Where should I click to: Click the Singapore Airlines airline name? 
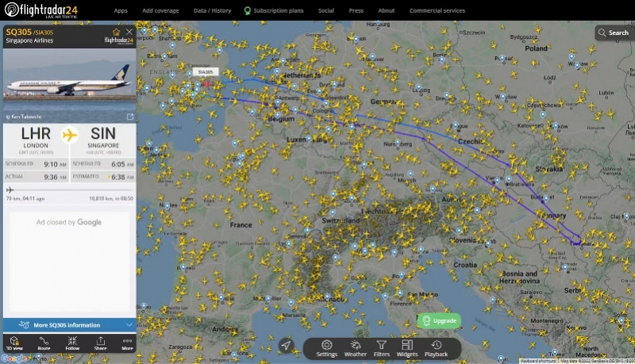(x=29, y=40)
